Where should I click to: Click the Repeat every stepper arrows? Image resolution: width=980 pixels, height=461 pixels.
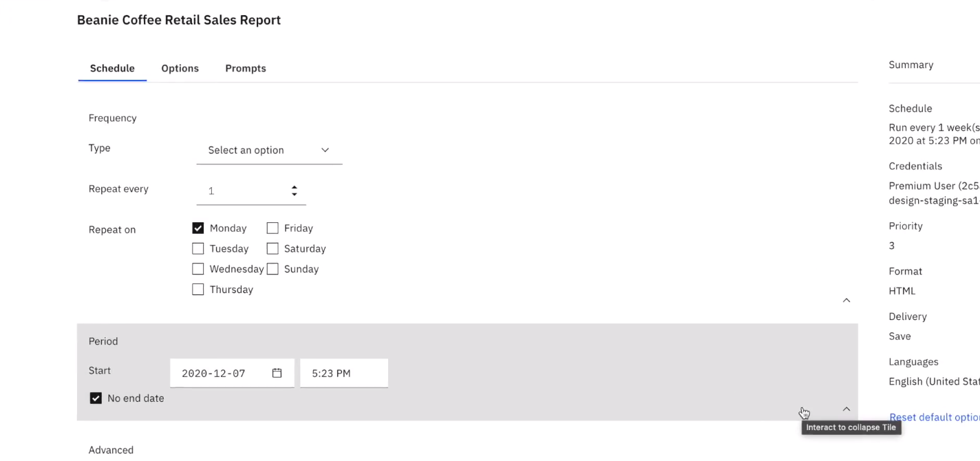pos(295,191)
